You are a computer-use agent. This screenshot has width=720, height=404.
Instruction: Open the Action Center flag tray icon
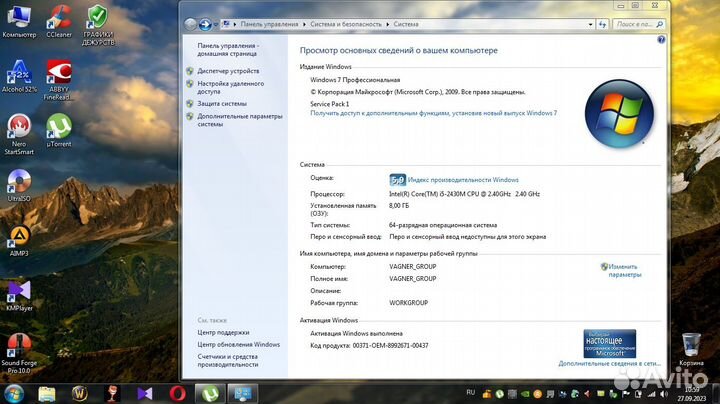[x=626, y=394]
